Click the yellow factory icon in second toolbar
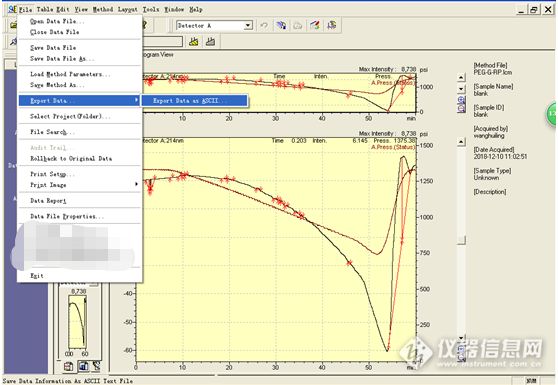The image size is (558, 385). coord(194,42)
